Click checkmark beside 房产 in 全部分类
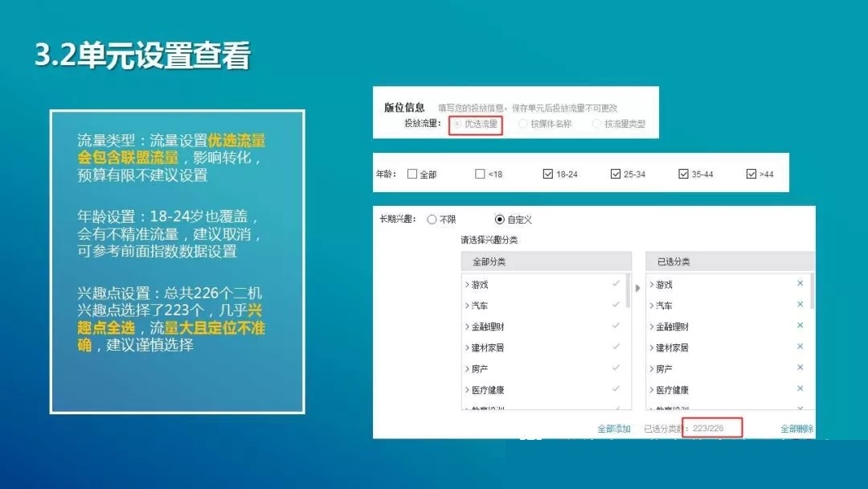Image resolution: width=868 pixels, height=489 pixels. click(x=616, y=368)
